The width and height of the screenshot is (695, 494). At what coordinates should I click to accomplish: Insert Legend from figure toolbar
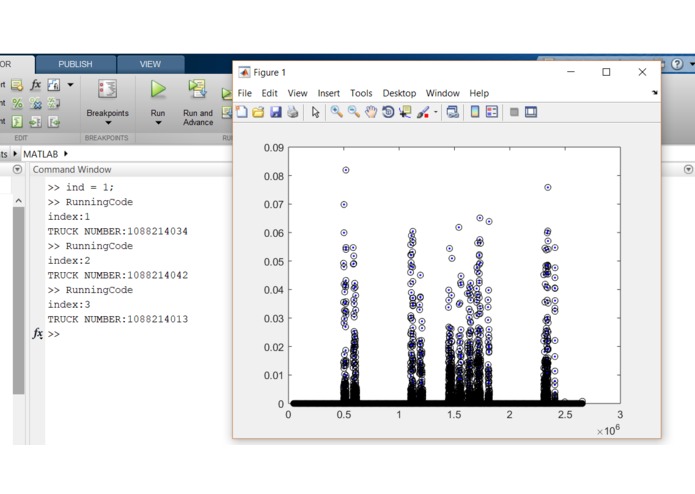pos(492,112)
